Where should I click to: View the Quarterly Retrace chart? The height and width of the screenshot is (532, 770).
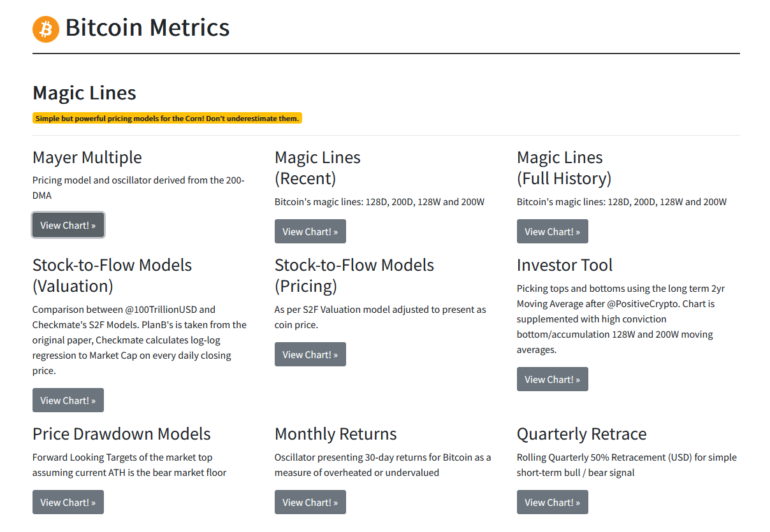click(x=553, y=502)
